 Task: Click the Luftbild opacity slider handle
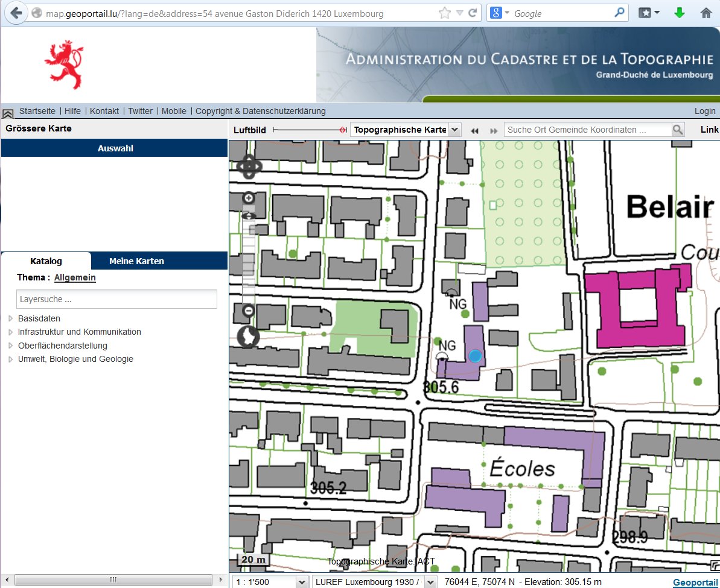343,130
